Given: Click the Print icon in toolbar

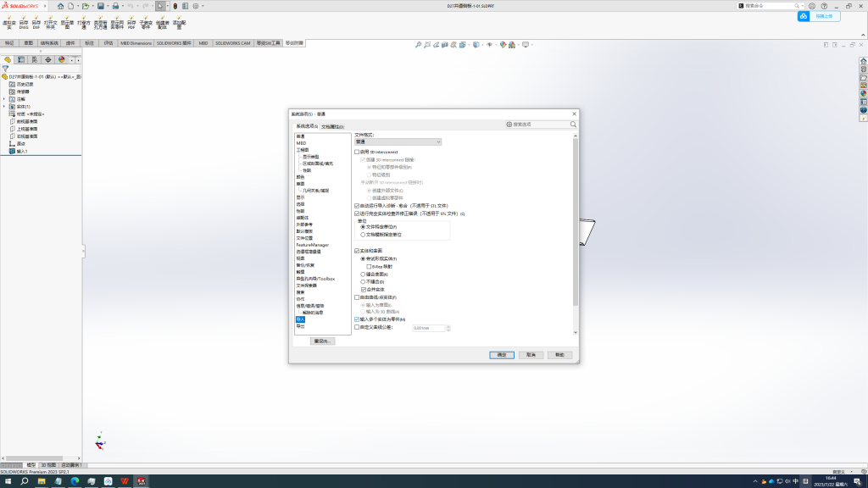Looking at the screenshot, I should point(116,6).
